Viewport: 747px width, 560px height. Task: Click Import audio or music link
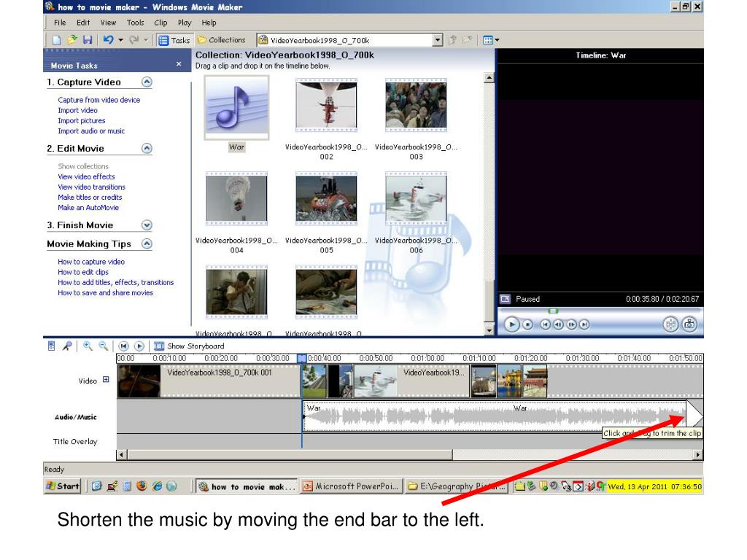tap(91, 131)
